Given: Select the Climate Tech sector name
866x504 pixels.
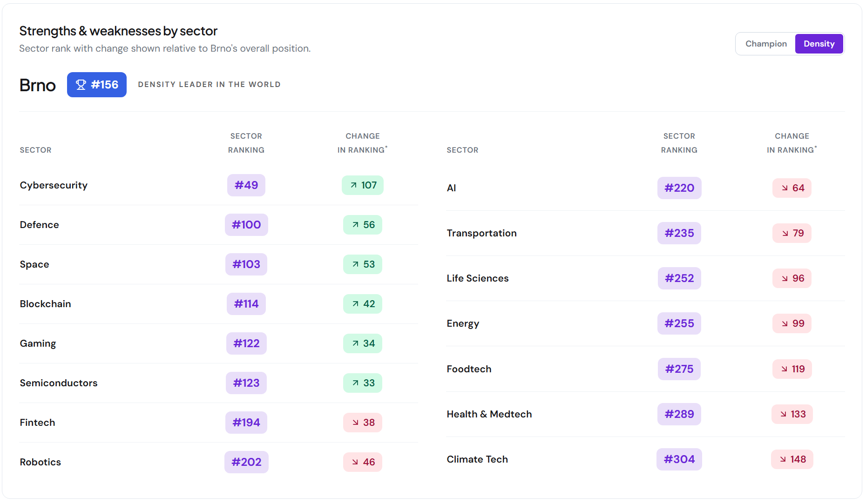Looking at the screenshot, I should tap(477, 459).
